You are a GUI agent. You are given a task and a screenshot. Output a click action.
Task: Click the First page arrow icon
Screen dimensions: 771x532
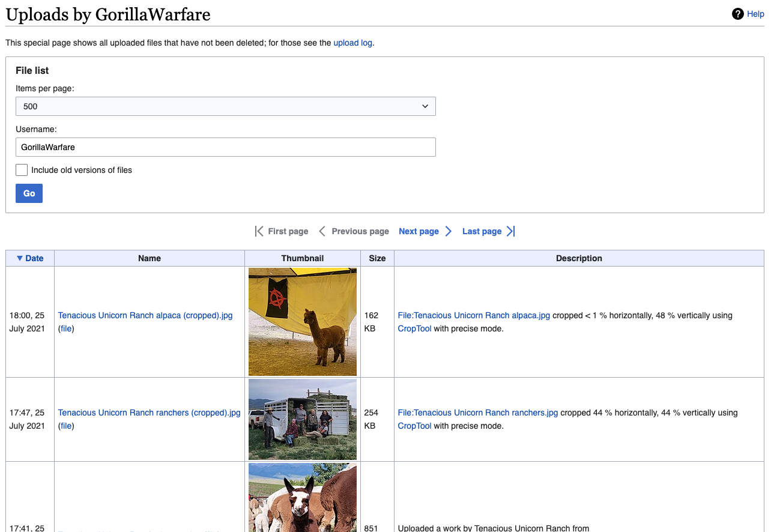259,231
